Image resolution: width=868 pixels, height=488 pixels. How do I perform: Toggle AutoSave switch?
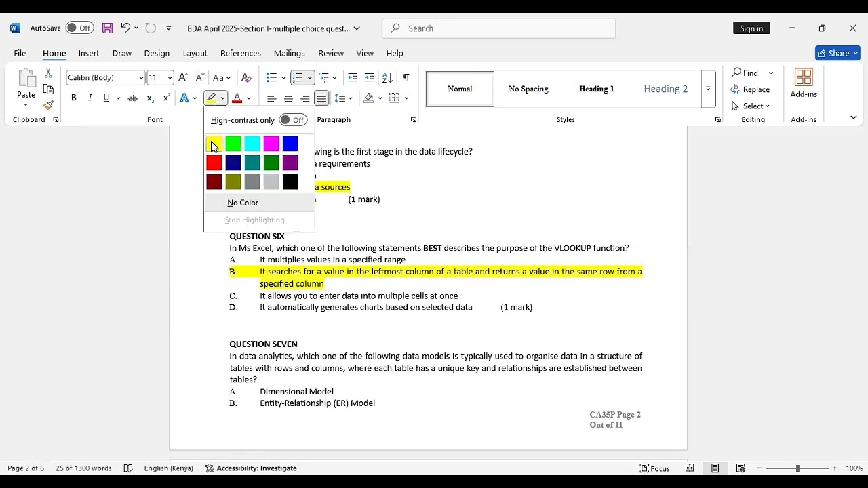79,28
